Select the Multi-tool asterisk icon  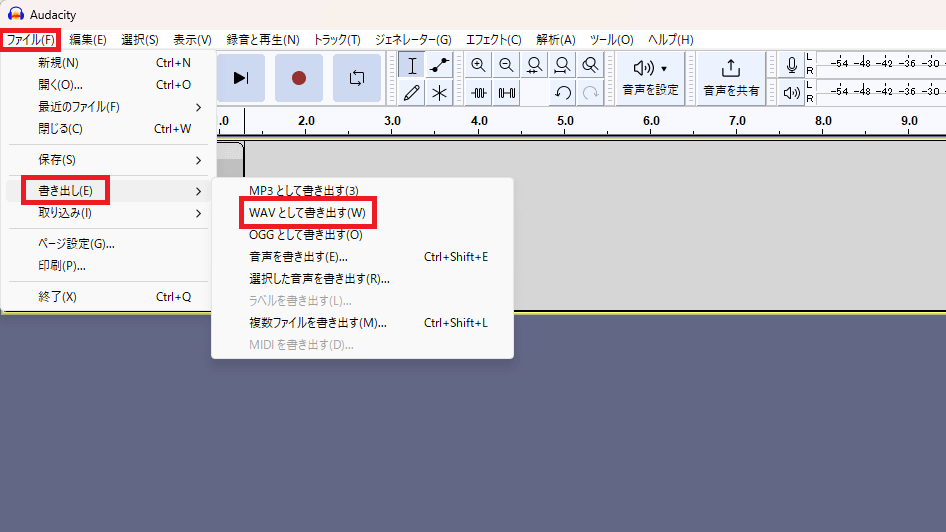(x=439, y=93)
